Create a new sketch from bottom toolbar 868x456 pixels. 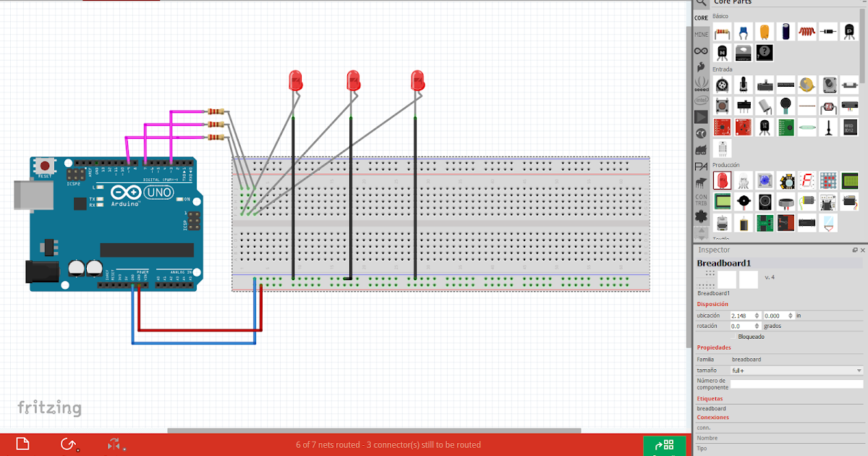(22, 443)
